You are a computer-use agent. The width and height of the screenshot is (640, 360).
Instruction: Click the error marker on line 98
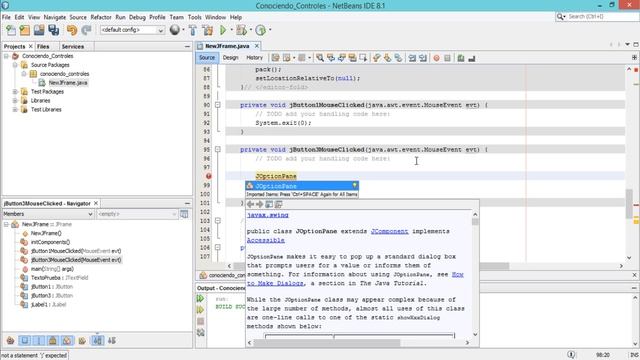coord(209,176)
